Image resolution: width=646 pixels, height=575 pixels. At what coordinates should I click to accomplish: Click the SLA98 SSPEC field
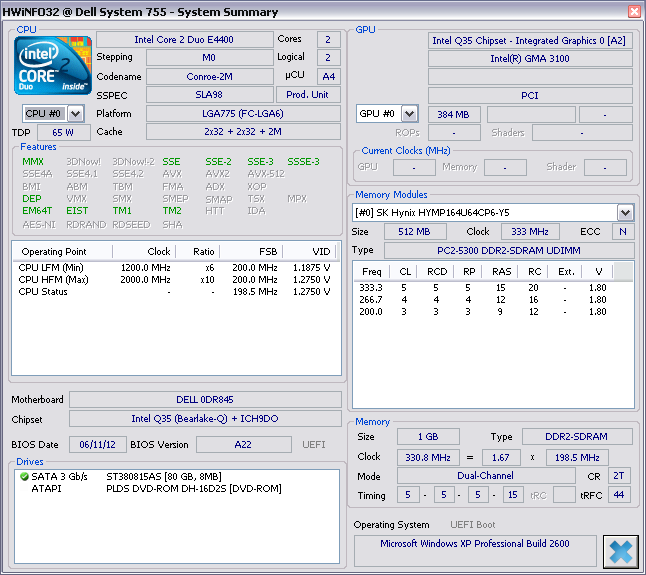pyautogui.click(x=209, y=95)
